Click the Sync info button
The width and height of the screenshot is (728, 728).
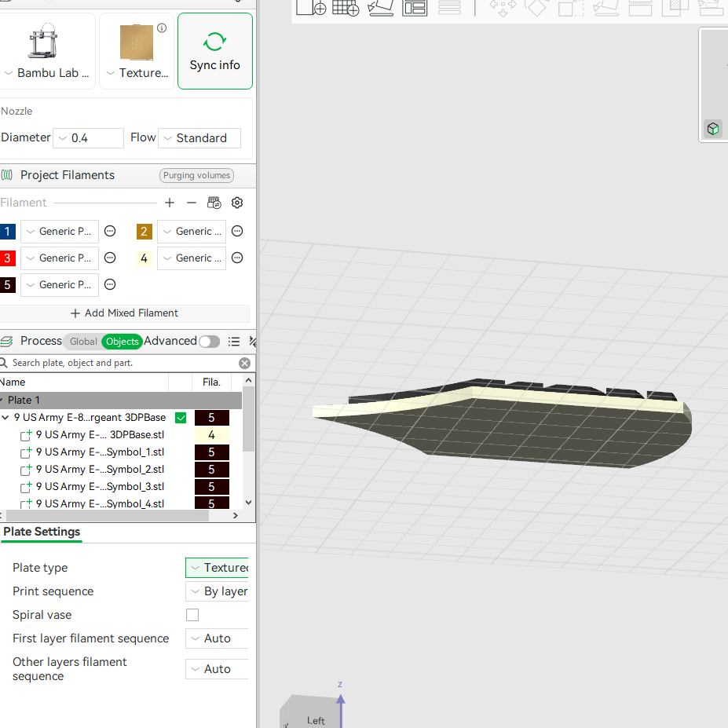pos(215,51)
